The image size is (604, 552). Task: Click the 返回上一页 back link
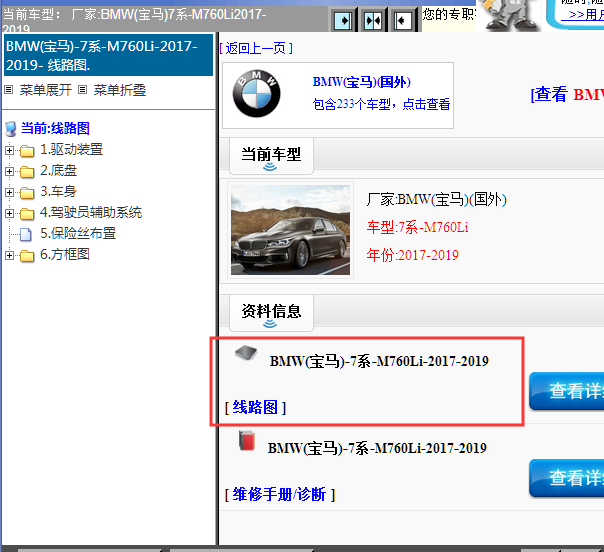click(x=256, y=49)
